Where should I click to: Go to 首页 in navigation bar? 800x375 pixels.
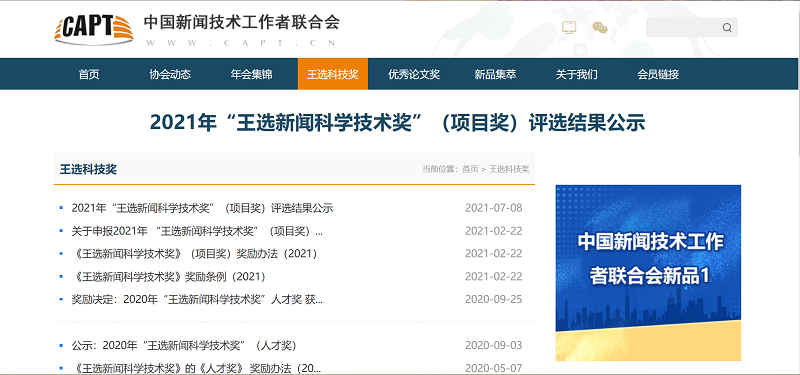(89, 74)
